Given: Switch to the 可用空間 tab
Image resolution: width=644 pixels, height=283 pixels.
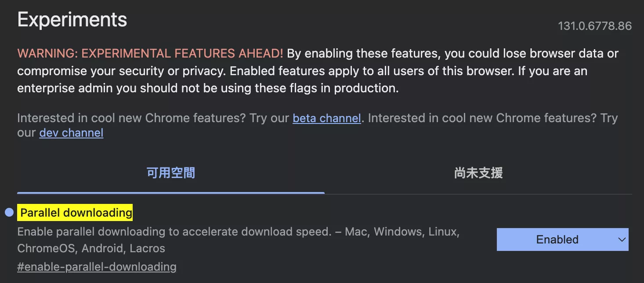Looking at the screenshot, I should click(x=171, y=173).
